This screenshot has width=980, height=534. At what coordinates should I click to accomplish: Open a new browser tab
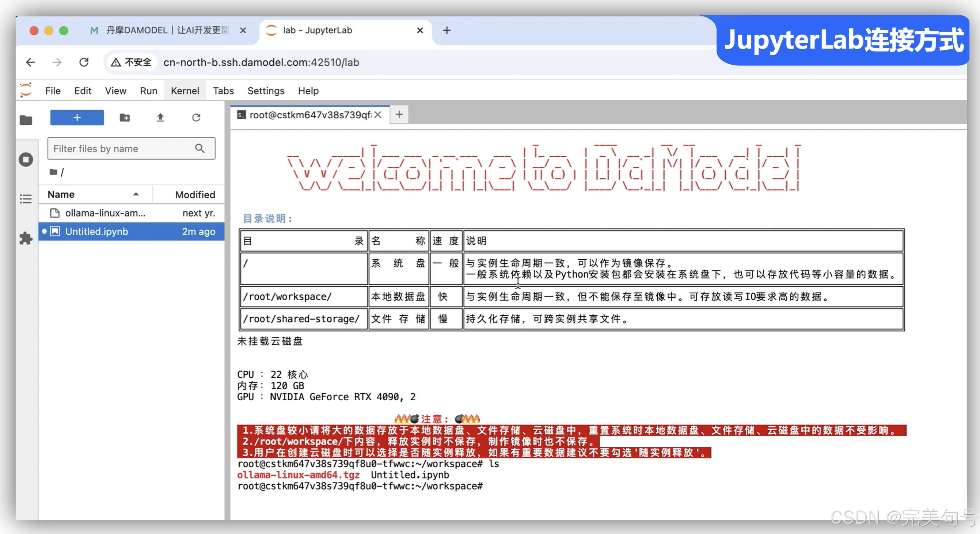coord(447,30)
